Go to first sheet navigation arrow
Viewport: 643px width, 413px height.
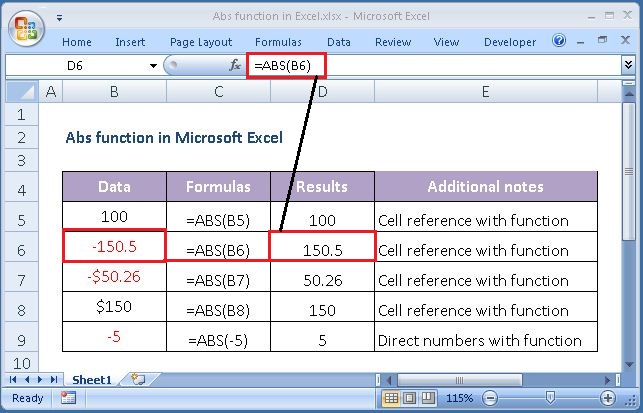coord(13,379)
